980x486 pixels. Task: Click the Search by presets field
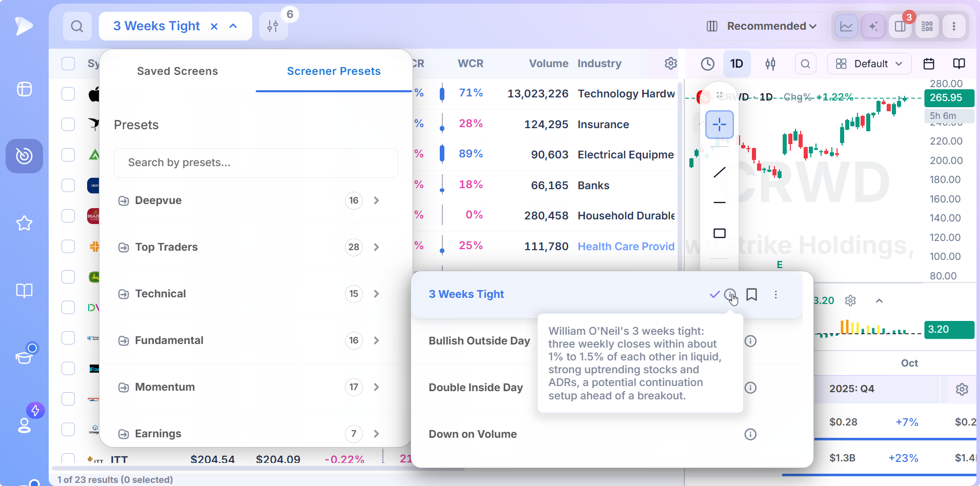(x=256, y=163)
